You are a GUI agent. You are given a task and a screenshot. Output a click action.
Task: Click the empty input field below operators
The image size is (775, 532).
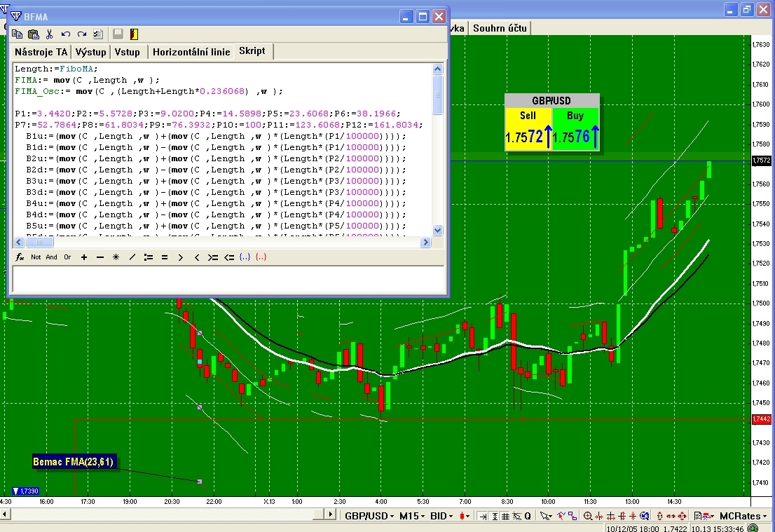(x=228, y=279)
